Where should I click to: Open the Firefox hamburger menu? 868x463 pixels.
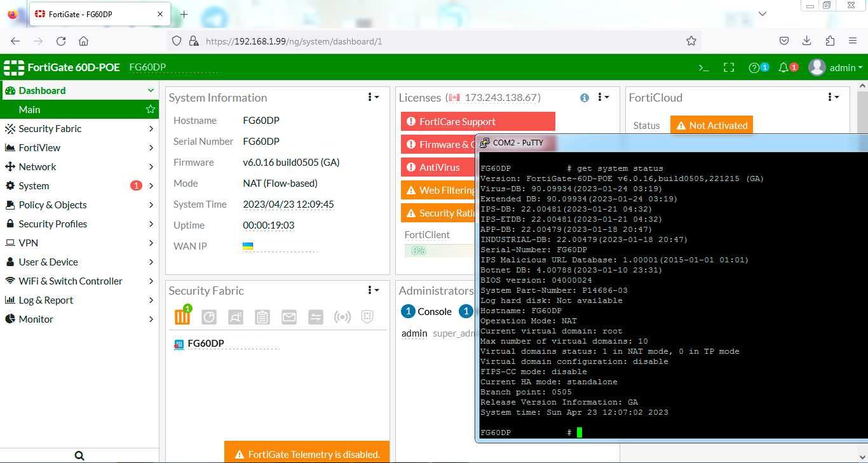point(853,41)
